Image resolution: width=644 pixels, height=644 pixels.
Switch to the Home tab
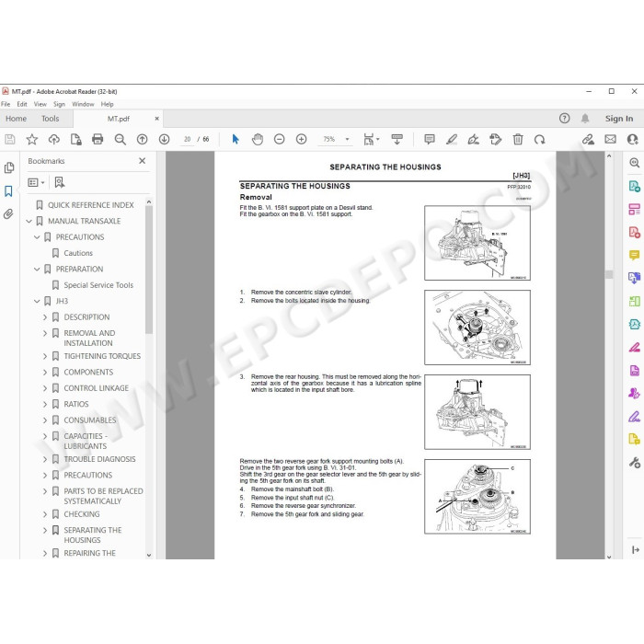pyautogui.click(x=16, y=119)
